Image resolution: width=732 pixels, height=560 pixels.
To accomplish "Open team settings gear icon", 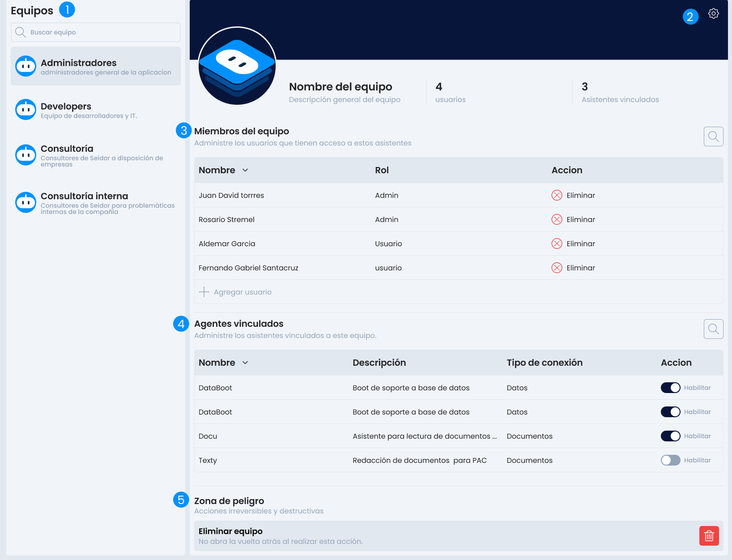I will (714, 14).
